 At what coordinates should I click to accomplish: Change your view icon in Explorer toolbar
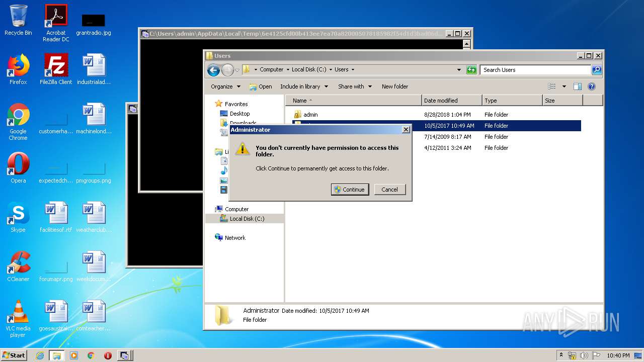(552, 86)
